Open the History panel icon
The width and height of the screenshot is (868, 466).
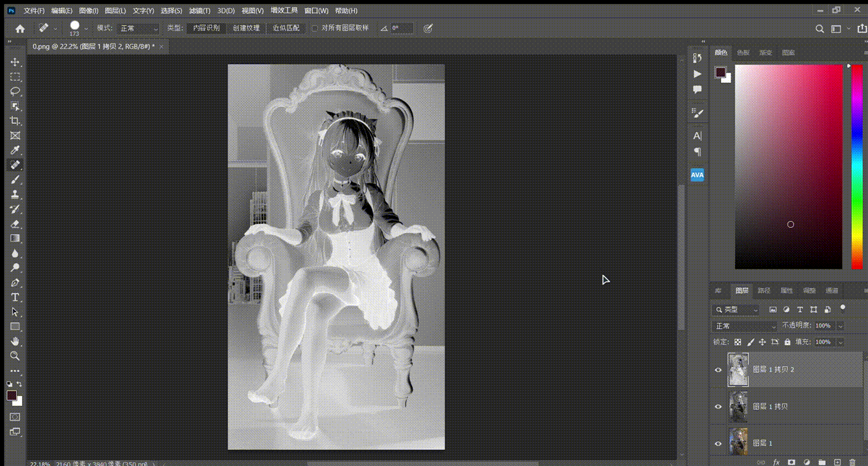pos(697,58)
